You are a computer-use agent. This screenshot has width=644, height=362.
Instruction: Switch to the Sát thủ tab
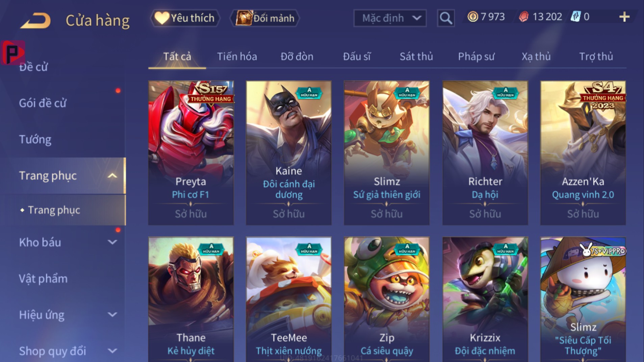[416, 56]
